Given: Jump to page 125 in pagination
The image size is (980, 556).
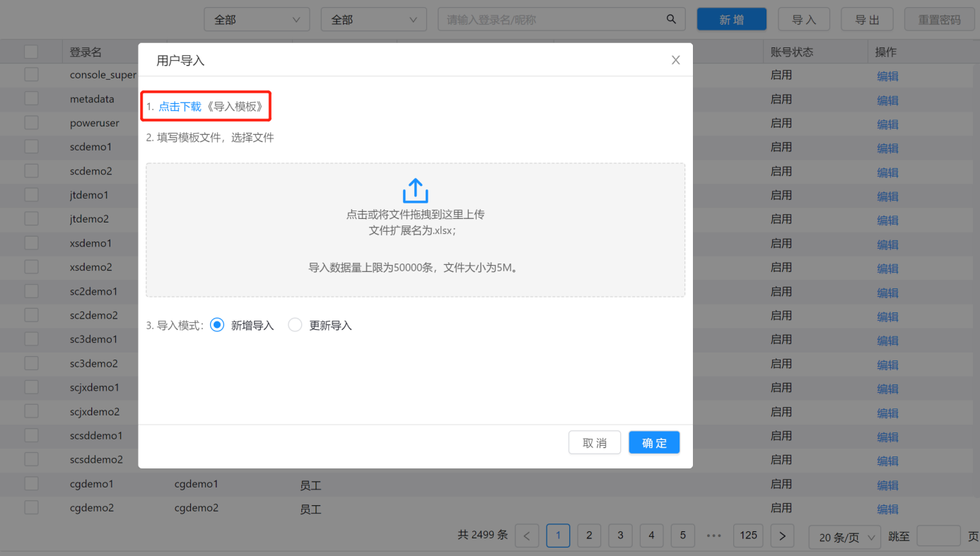Looking at the screenshot, I should 748,536.
